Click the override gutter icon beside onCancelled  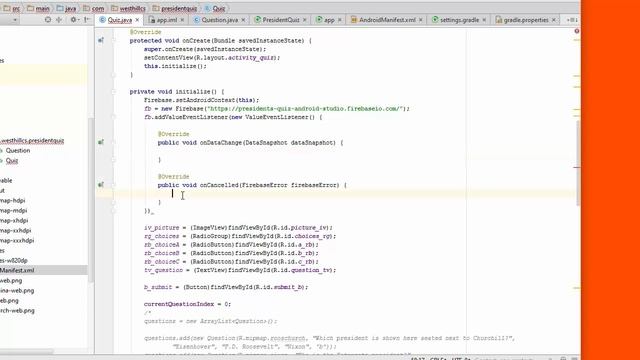[x=100, y=185]
